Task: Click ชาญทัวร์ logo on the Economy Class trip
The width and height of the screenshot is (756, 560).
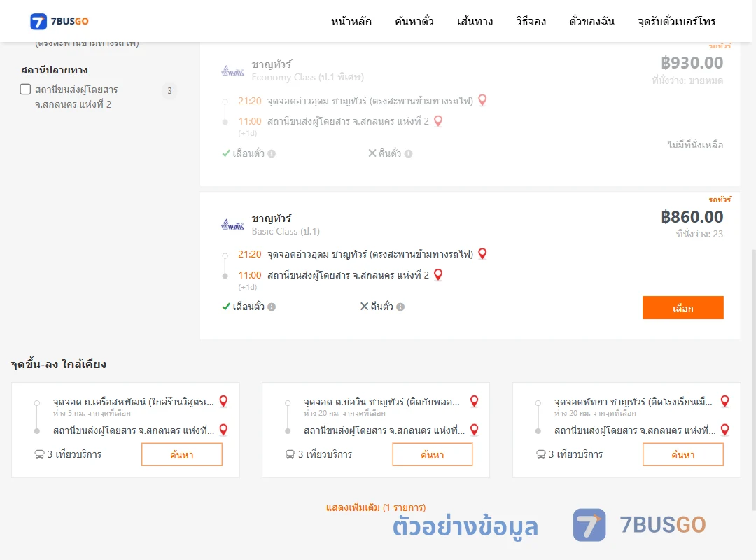Action: 232,71
